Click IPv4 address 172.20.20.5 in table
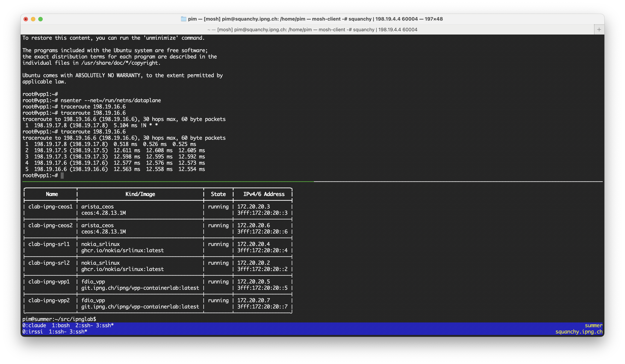625x364 pixels. 253,282
